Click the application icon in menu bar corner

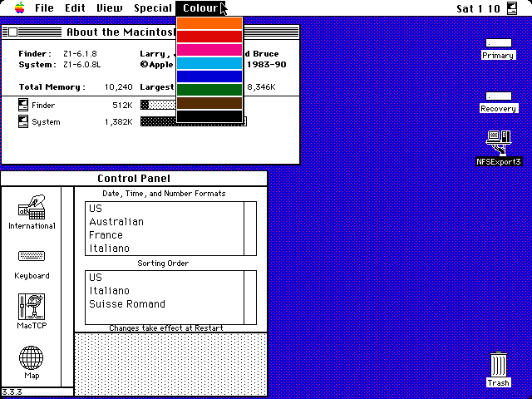[x=512, y=7]
